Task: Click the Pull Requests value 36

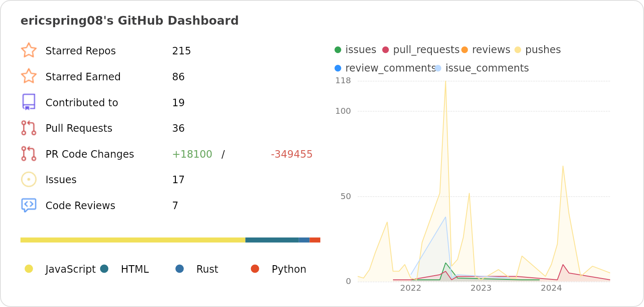Action: click(178, 128)
